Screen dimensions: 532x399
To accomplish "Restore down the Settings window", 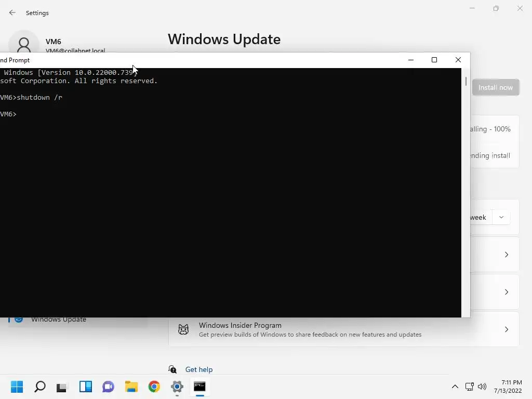I will (x=496, y=8).
